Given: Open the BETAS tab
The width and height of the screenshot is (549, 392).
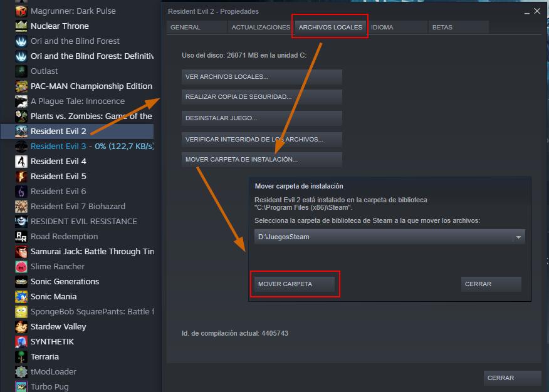Looking at the screenshot, I should pyautogui.click(x=458, y=28).
